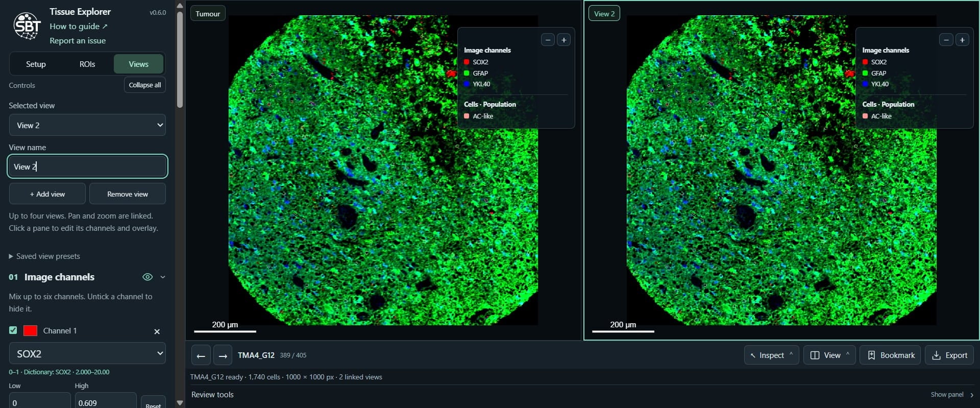Open the How to guide link
This screenshot has width=980, height=408.
(x=79, y=27)
